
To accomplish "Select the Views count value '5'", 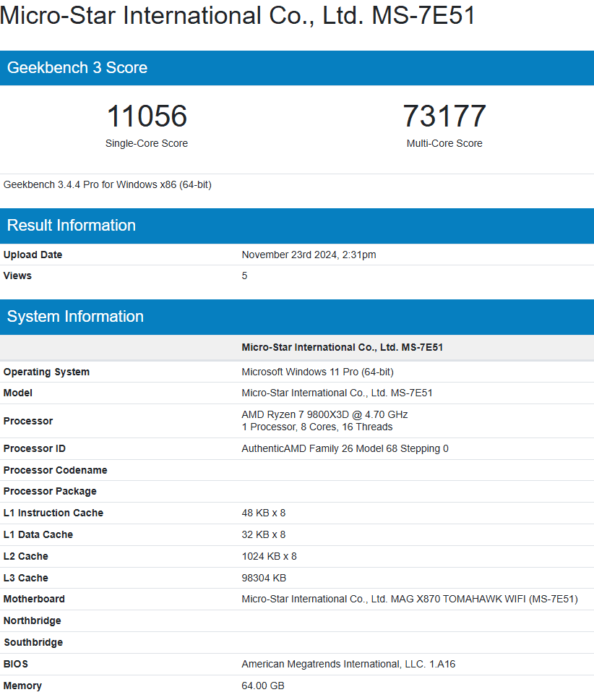I will (x=244, y=276).
